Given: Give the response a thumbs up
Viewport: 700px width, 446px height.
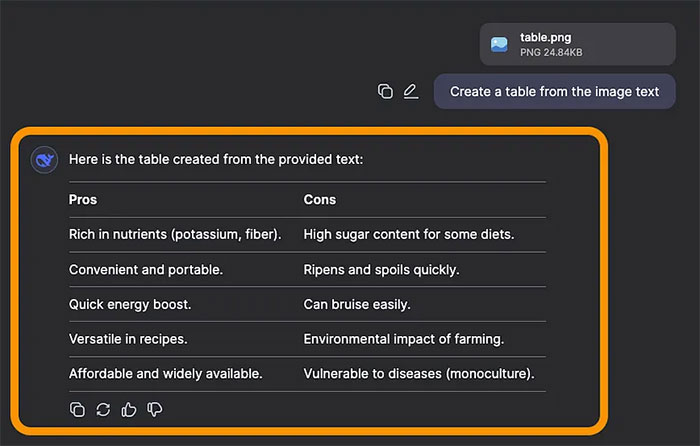Looking at the screenshot, I should tap(129, 409).
